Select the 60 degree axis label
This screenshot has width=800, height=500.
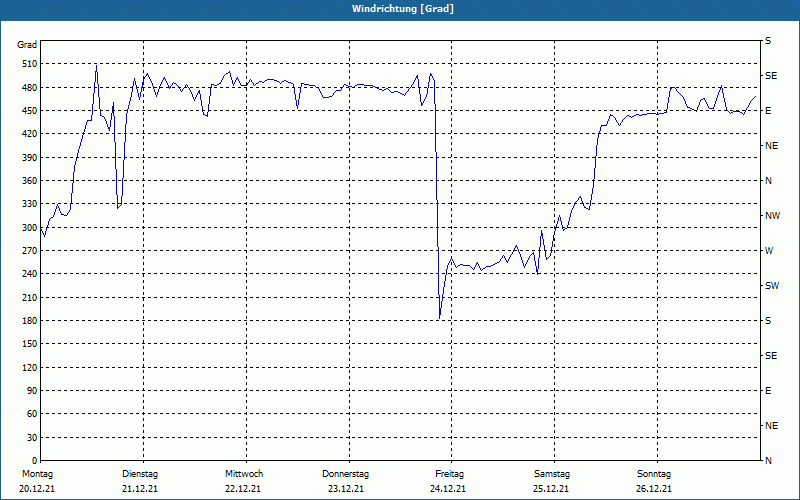click(32, 414)
